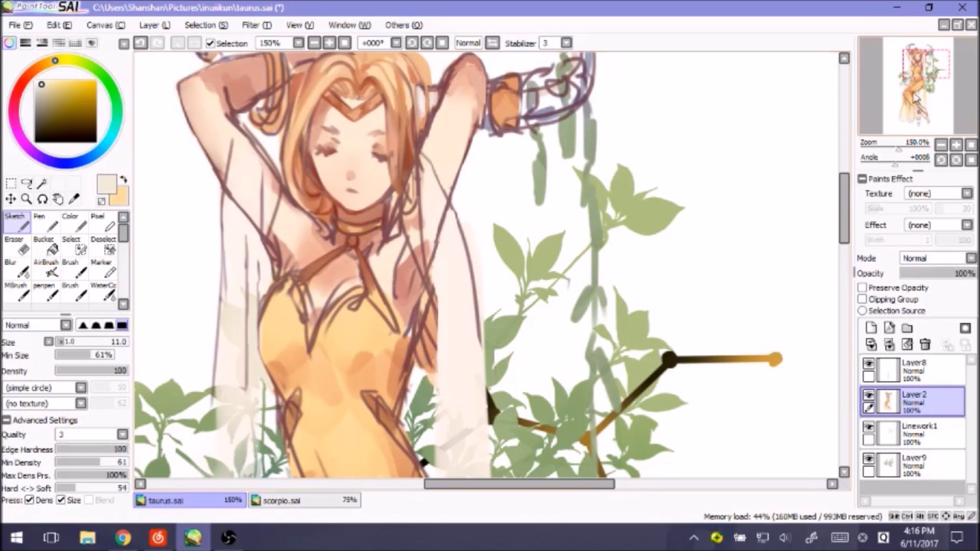Choose the lasso selection tool

point(27,183)
